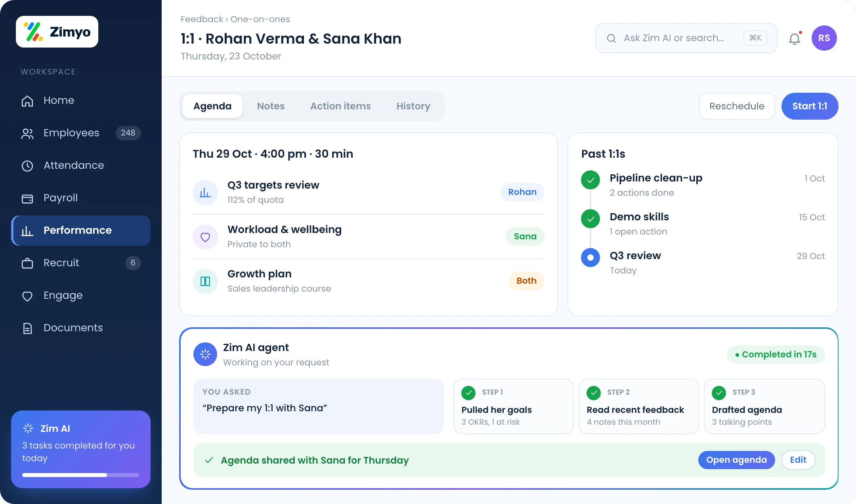This screenshot has width=856, height=504.
Task: Click the Growth plan book icon
Action: 205,281
